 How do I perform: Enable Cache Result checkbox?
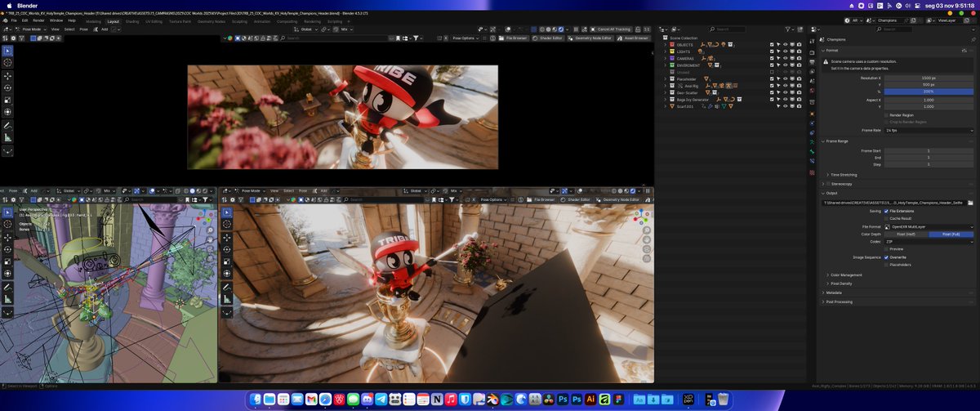[886, 218]
